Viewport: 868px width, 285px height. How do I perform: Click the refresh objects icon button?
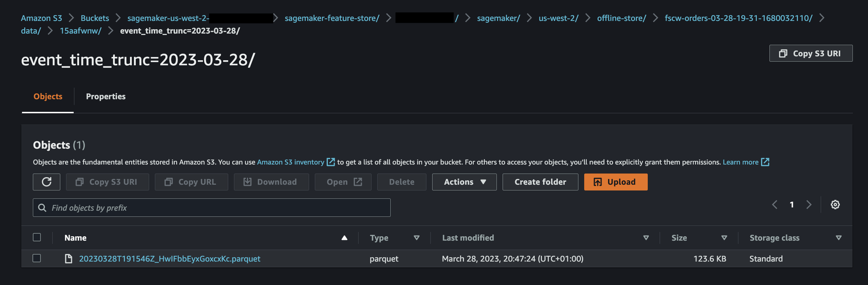point(47,182)
